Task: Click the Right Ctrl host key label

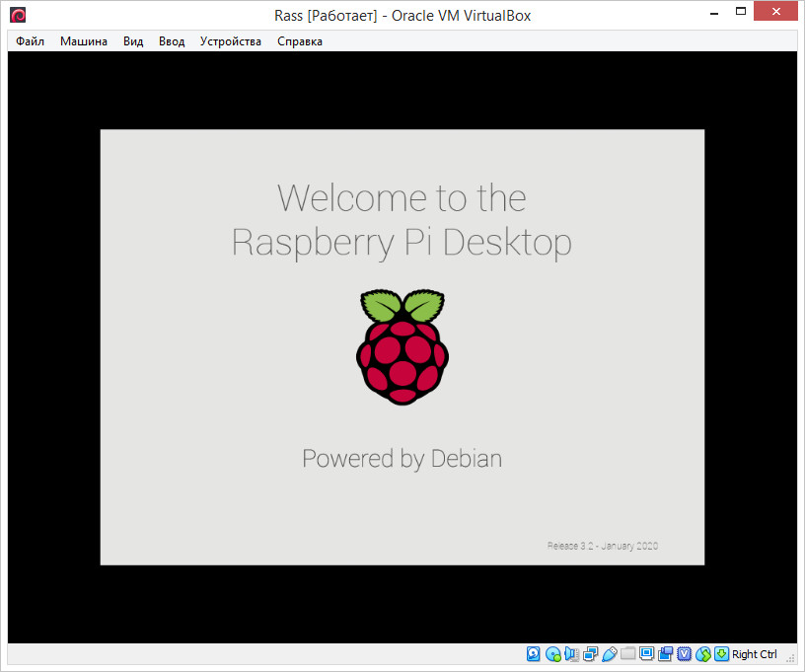Action: [x=754, y=654]
